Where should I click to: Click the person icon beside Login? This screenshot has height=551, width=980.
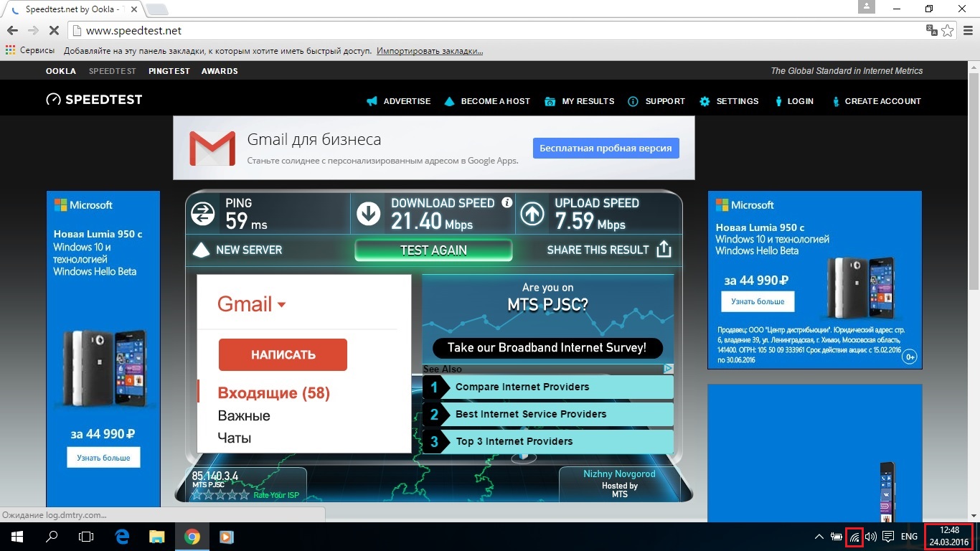tap(778, 101)
